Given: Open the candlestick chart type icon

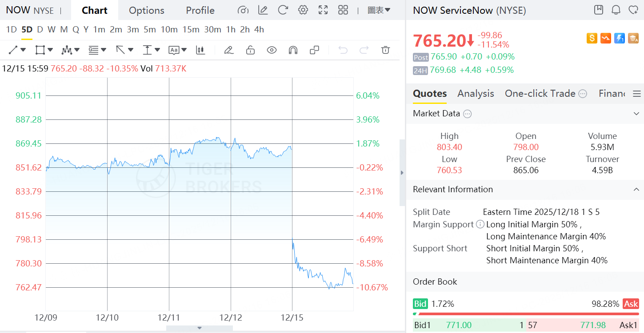Looking at the screenshot, I should pyautogui.click(x=200, y=50).
